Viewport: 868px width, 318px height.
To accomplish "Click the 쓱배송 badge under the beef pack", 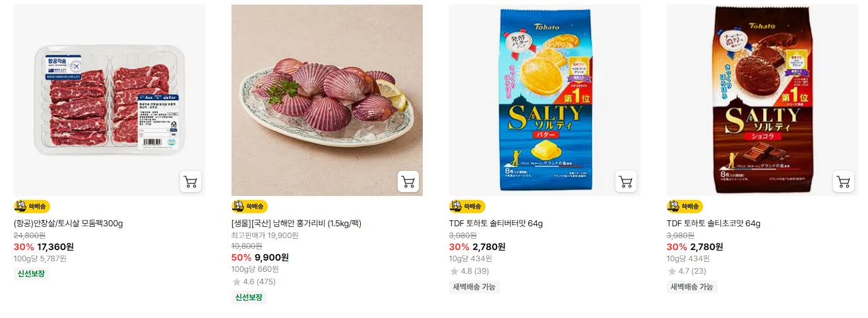I will (x=32, y=207).
